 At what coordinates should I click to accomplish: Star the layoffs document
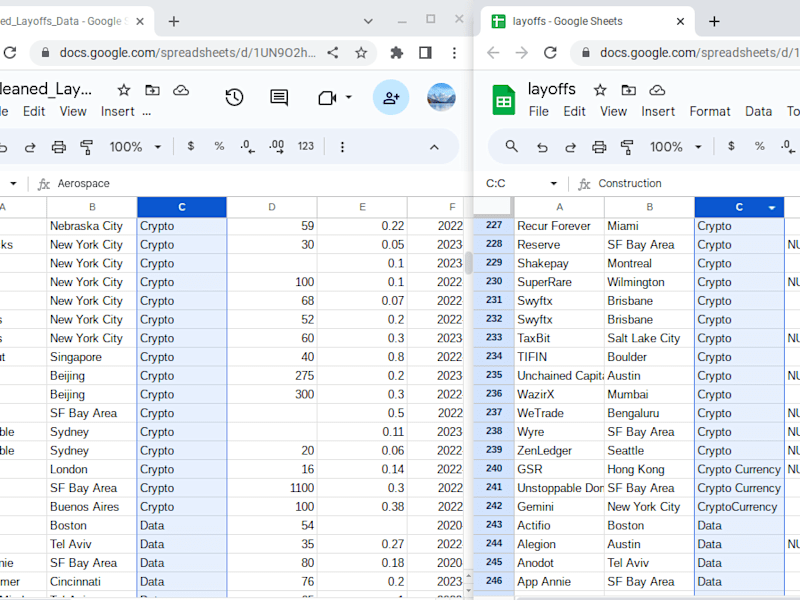[600, 90]
